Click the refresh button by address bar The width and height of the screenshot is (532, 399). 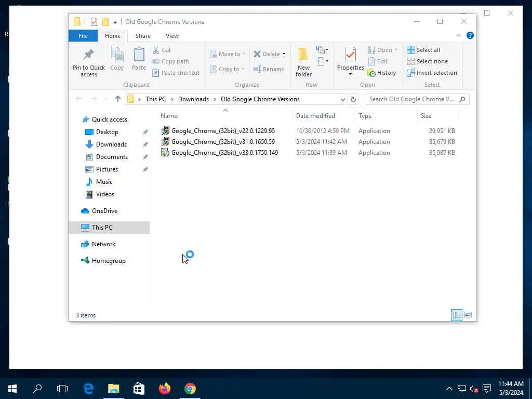pos(353,99)
